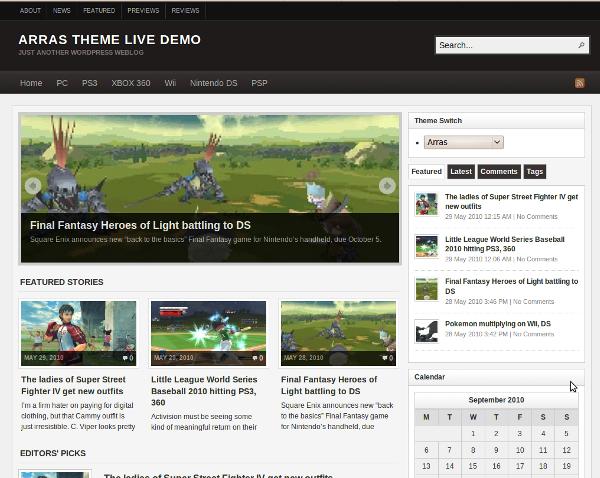Click the "Theme Switch" widget title
Viewport: 600px width, 478px height.
(x=438, y=121)
